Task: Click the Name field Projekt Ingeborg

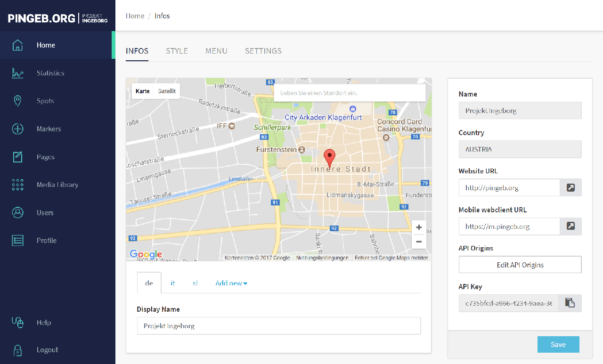Action: point(520,111)
